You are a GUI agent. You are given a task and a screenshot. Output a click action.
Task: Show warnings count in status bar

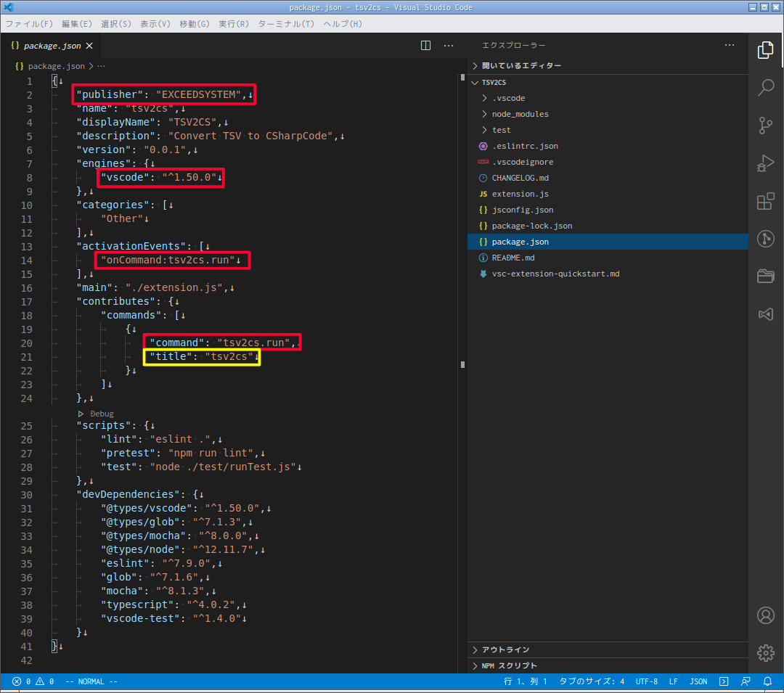[x=44, y=681]
